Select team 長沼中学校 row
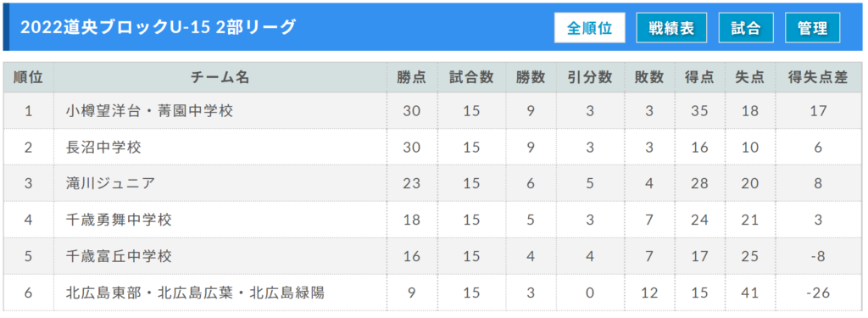 click(x=432, y=148)
